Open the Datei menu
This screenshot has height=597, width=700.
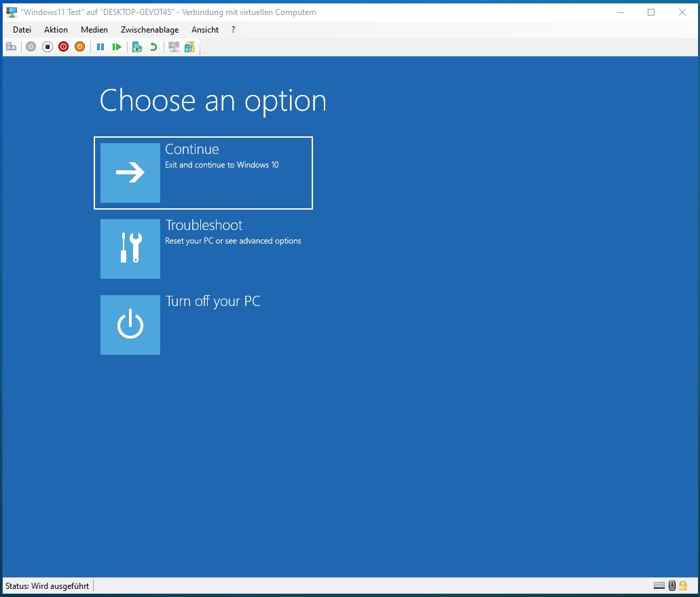(x=22, y=30)
